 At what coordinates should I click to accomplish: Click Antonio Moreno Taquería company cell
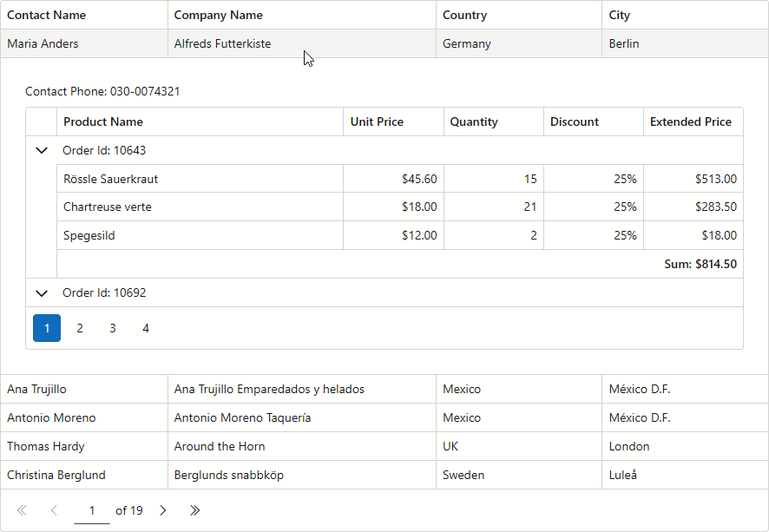point(302,417)
